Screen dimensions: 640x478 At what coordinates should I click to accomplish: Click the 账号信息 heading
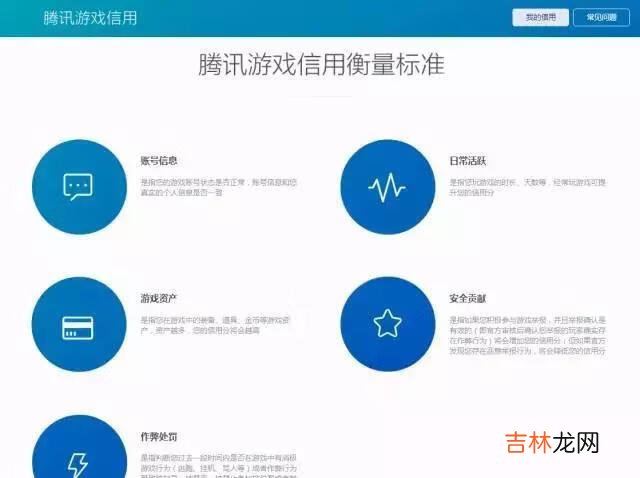click(158, 160)
